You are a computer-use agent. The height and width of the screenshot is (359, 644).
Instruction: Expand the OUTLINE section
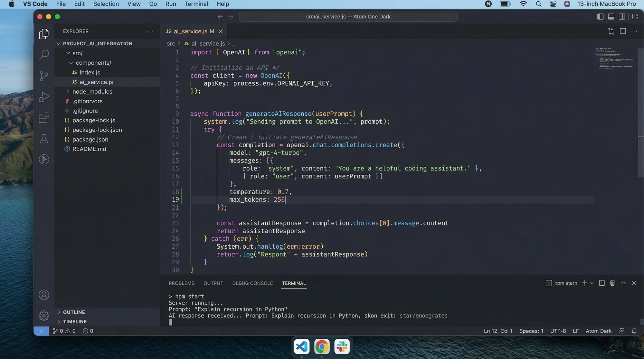(74, 312)
